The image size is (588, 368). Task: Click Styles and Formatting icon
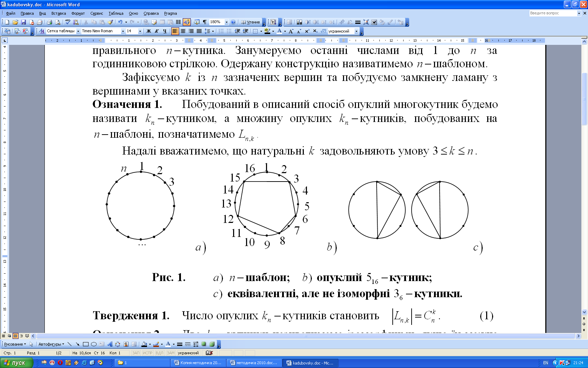42,31
